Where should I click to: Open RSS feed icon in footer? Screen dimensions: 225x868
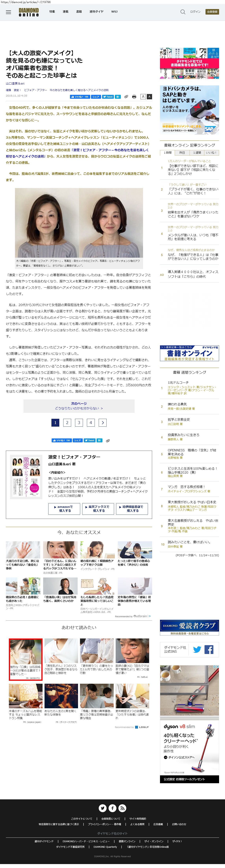[122, 808]
